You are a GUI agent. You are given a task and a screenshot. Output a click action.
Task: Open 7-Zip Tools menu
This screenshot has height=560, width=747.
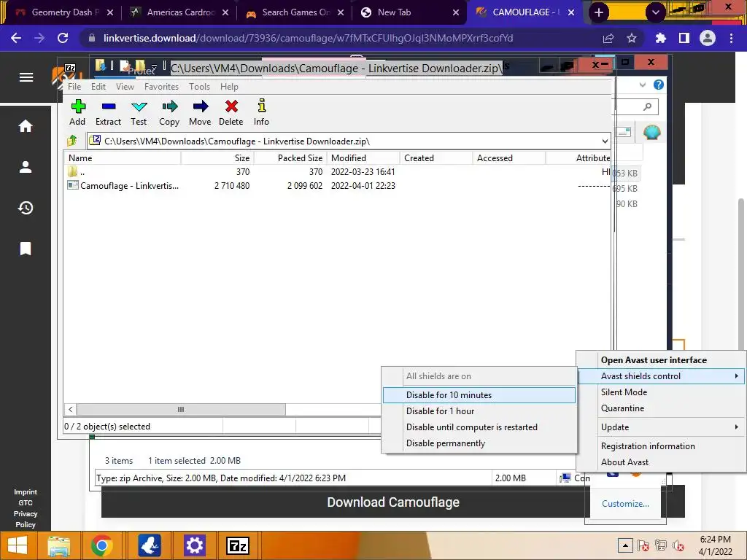click(199, 87)
